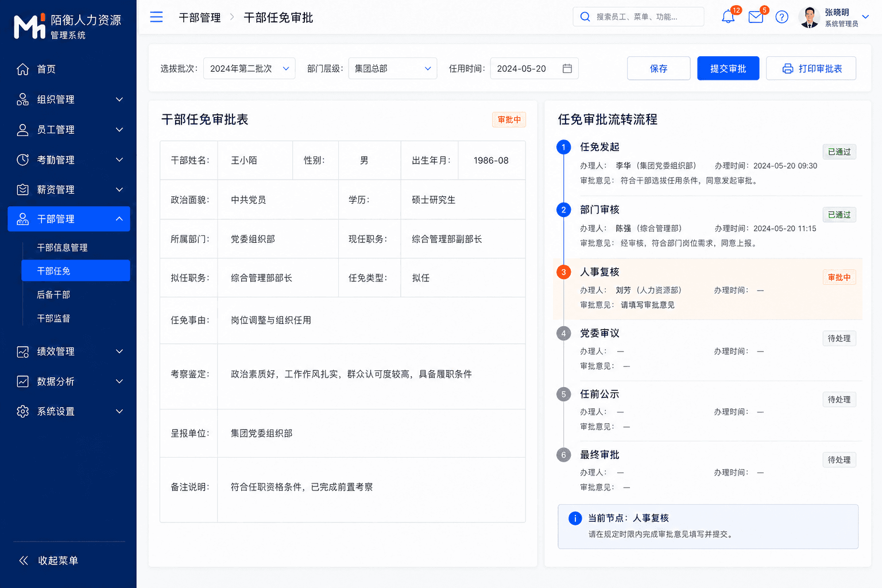Collapse the 干部管理 menu section
Screen dimensions: 882x588
69,219
